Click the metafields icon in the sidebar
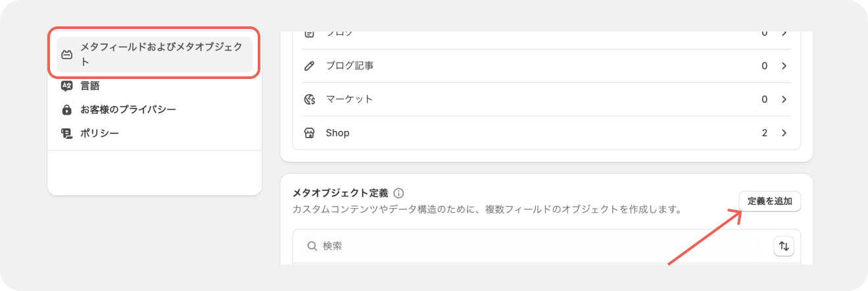This screenshot has height=291, width=868. 66,55
